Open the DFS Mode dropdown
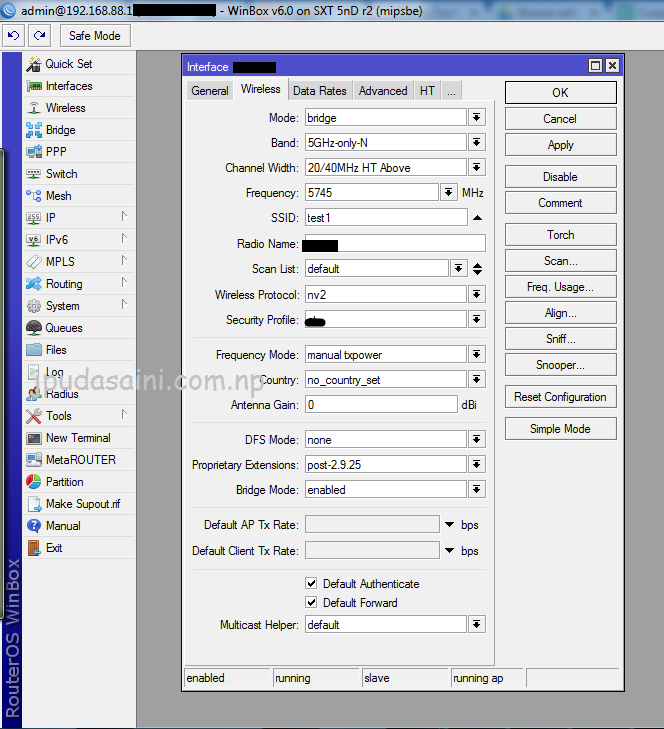The image size is (664, 729). [477, 439]
